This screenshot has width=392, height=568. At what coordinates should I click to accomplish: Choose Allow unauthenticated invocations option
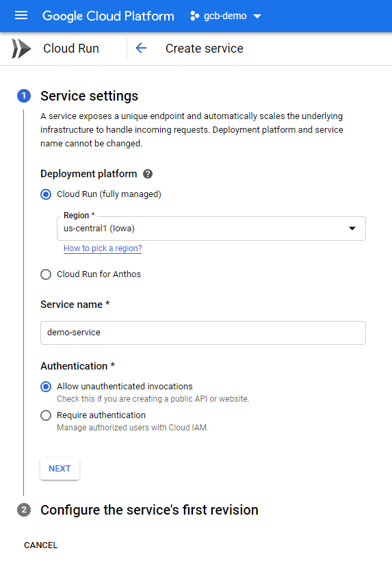(x=46, y=387)
